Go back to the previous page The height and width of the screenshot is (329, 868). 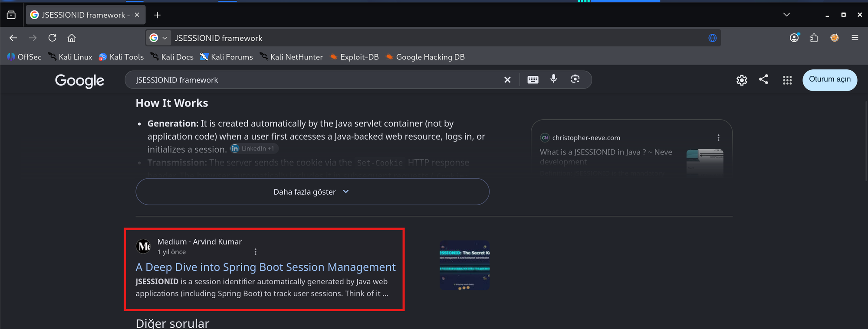point(13,38)
